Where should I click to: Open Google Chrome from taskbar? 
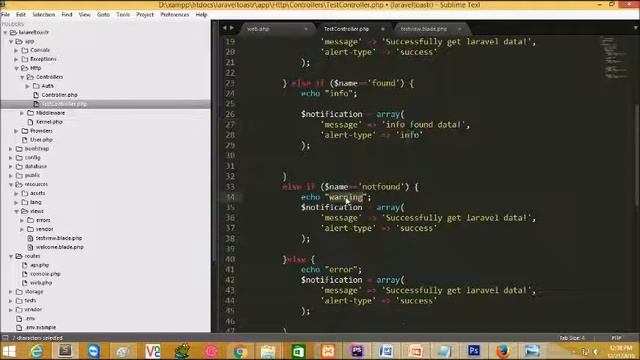[241, 351]
